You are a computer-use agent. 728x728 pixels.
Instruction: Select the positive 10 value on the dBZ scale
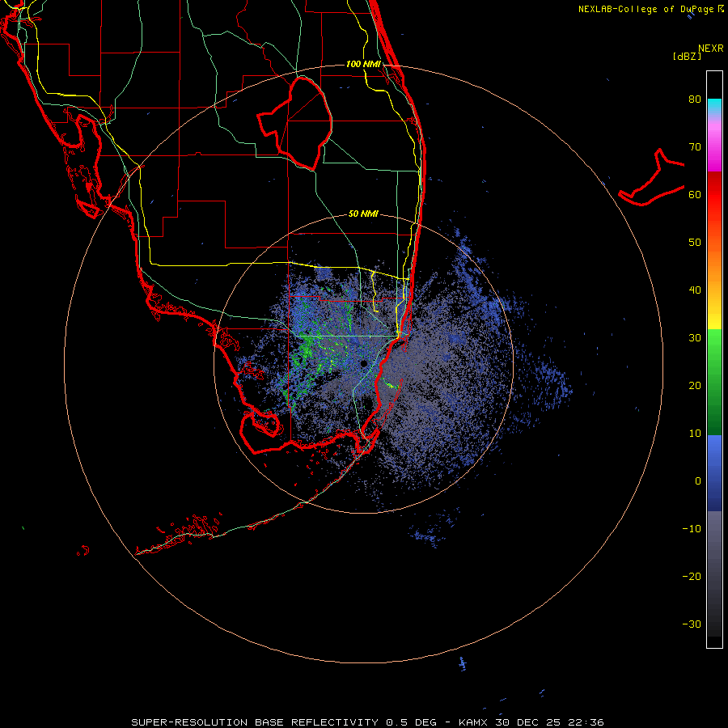pos(695,434)
